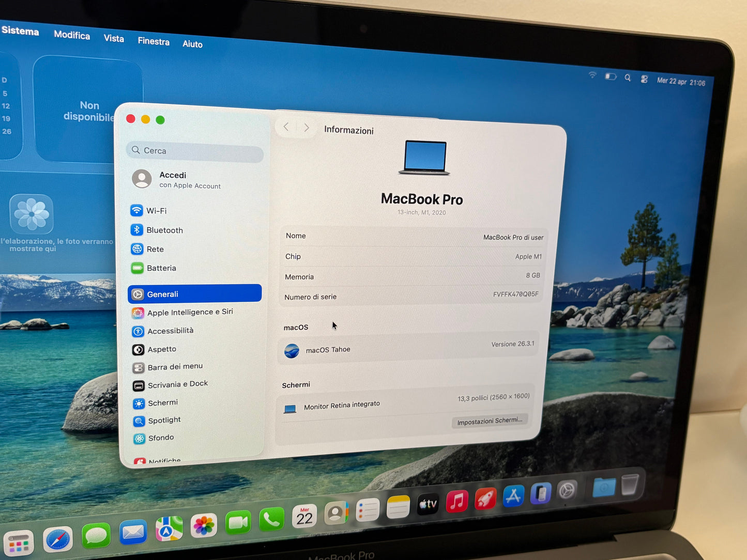Open the Aiuto menu
The height and width of the screenshot is (560, 747).
192,44
